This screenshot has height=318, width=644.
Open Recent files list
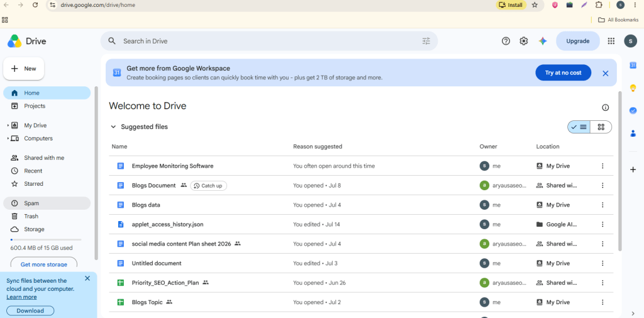click(47, 171)
